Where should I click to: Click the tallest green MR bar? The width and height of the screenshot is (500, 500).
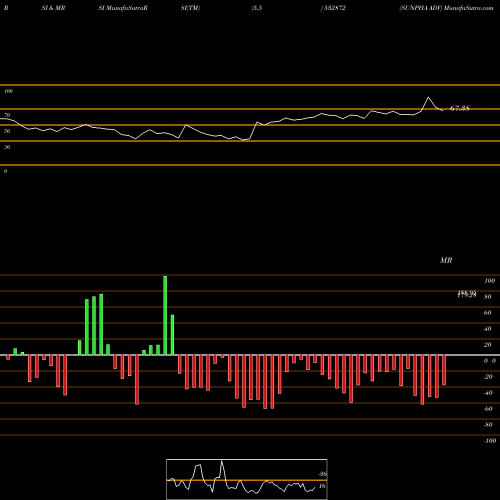pos(165,315)
